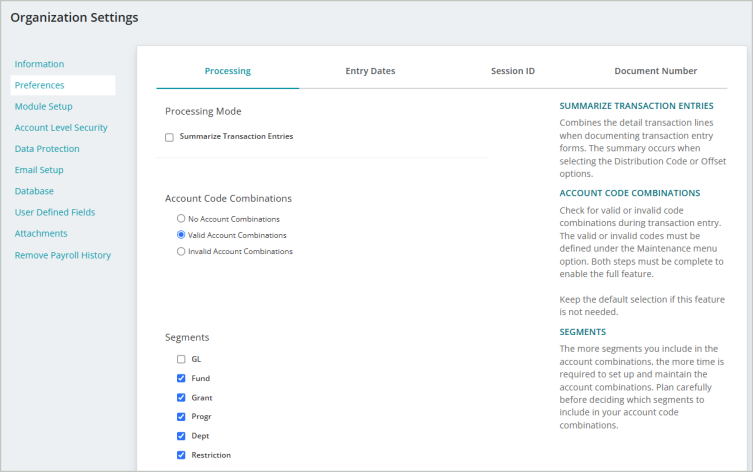Switch to the Entry Dates tab
The image size is (753, 472).
[x=370, y=71]
